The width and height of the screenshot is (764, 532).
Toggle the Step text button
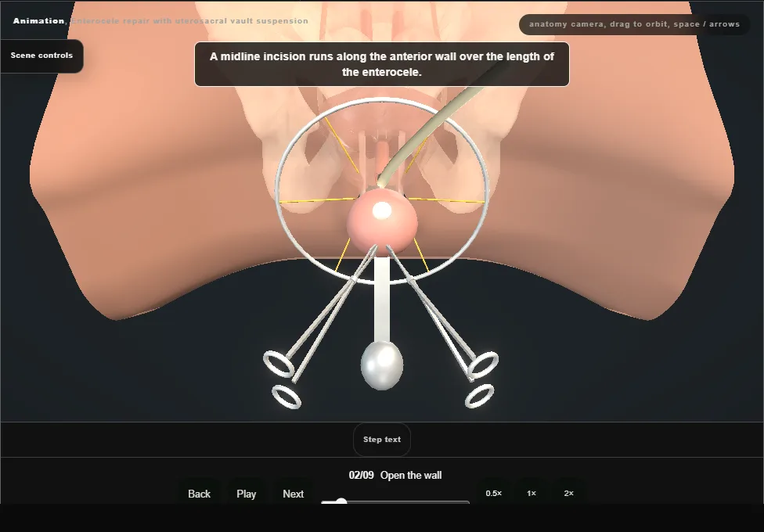[382, 440]
